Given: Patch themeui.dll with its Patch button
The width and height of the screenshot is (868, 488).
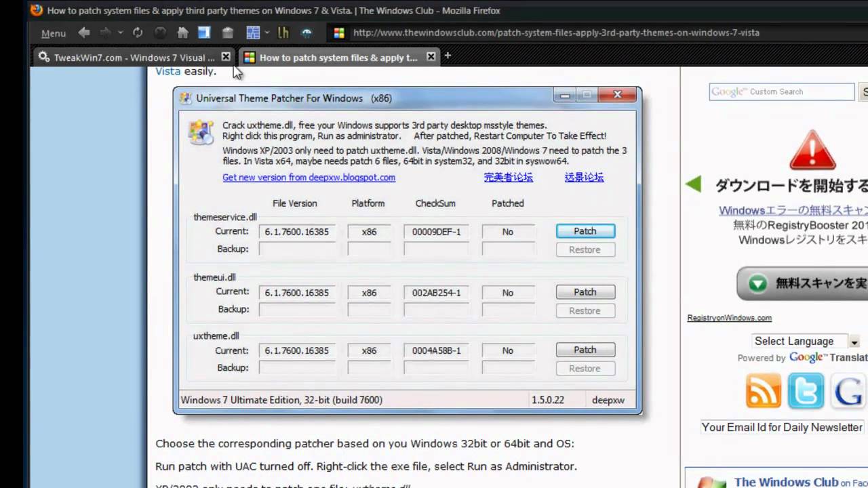Looking at the screenshot, I should (585, 292).
